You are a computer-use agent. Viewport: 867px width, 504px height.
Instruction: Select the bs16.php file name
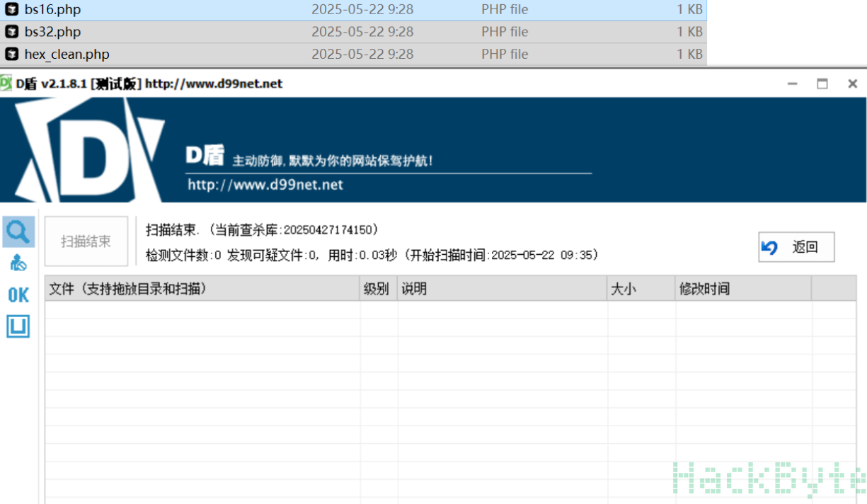coord(52,10)
